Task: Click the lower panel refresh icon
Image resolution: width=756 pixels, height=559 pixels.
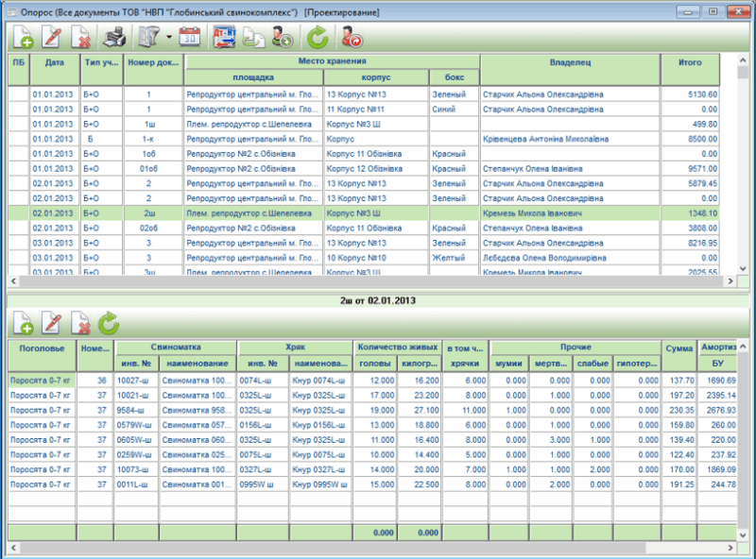Action: [110, 325]
